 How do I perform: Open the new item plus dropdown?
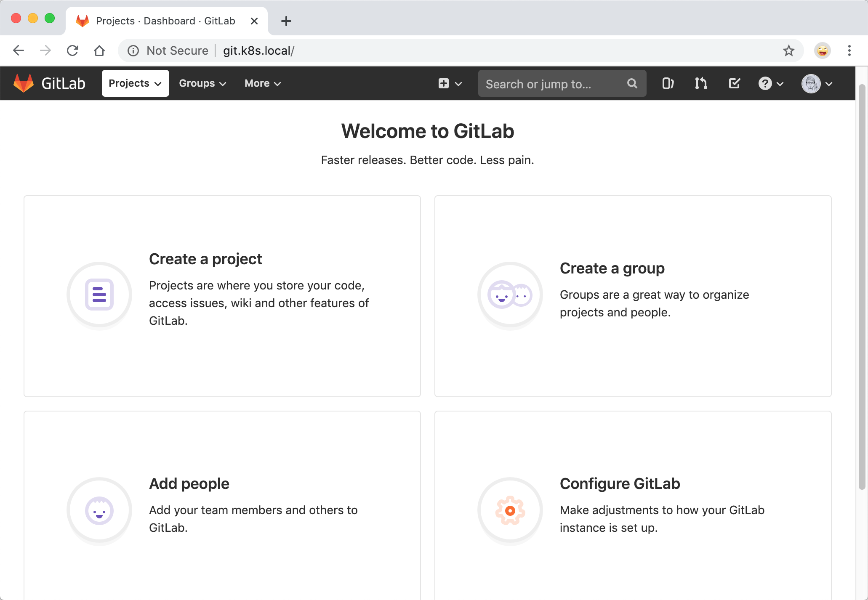(x=450, y=83)
